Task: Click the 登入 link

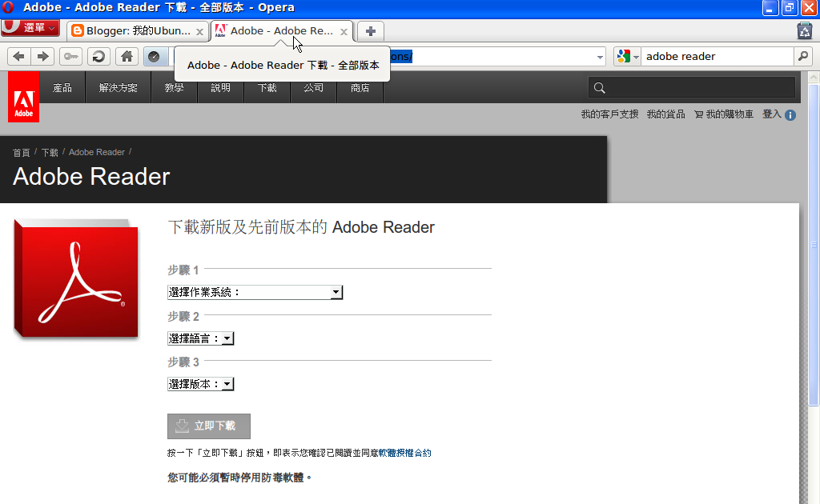Action: click(772, 114)
